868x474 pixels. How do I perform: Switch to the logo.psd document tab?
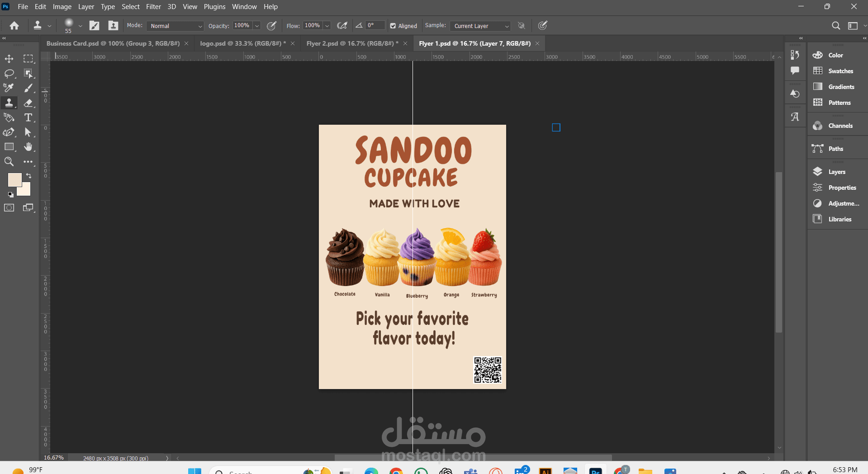(x=243, y=43)
